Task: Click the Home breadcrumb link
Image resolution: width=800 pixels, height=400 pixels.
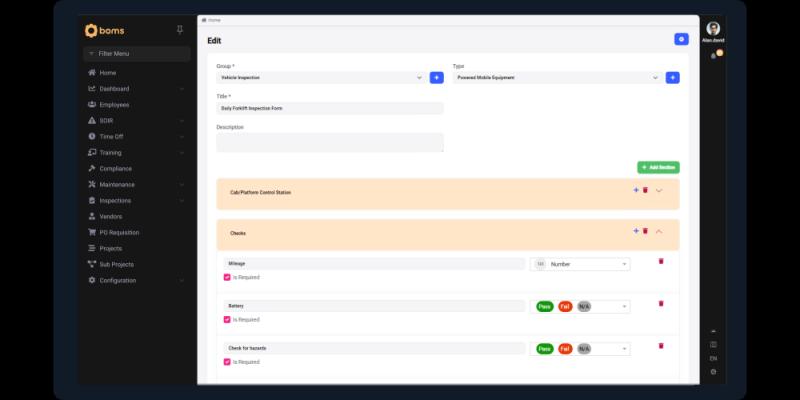Action: (x=213, y=20)
